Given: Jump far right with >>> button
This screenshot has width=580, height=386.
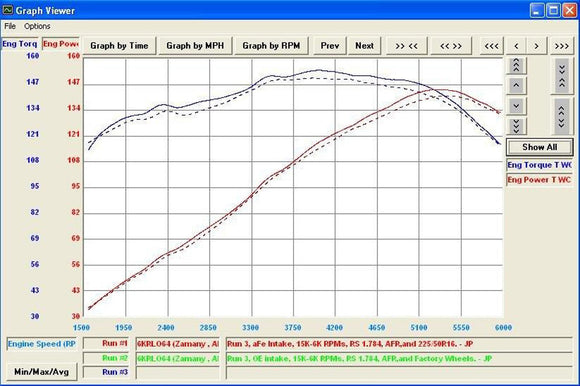Looking at the screenshot, I should 562,46.
